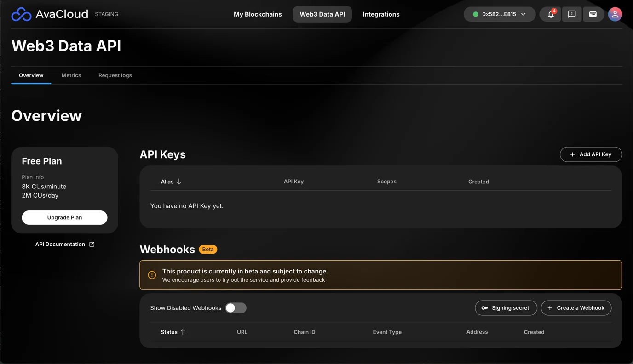Screen dimensions: 633x364
Task: Open the user profile avatar
Action: point(615,14)
